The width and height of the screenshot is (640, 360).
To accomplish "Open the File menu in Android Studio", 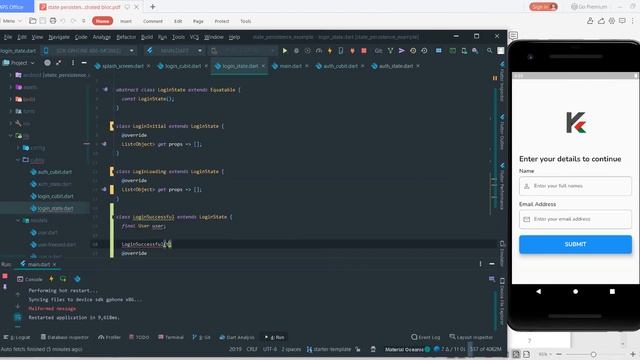I will click(8, 37).
